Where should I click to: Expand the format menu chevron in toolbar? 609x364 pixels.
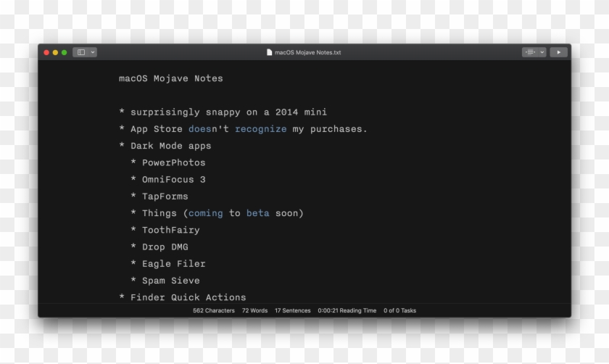(542, 52)
